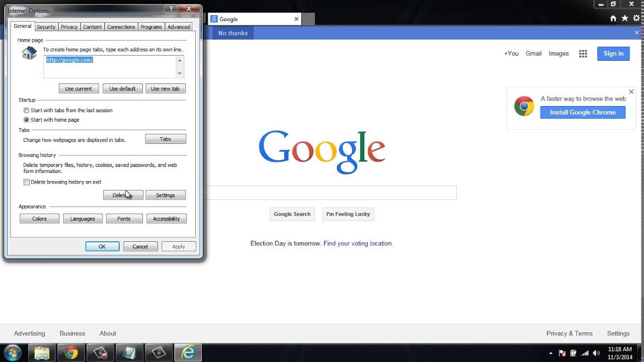The width and height of the screenshot is (644, 362).
Task: Click Install Google Chrome button
Action: tap(583, 112)
